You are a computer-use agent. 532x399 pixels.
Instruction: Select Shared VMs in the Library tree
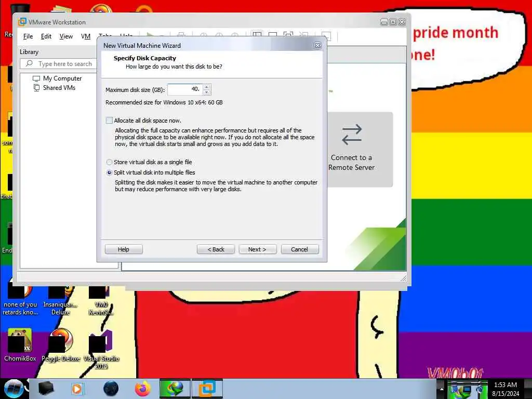[59, 88]
